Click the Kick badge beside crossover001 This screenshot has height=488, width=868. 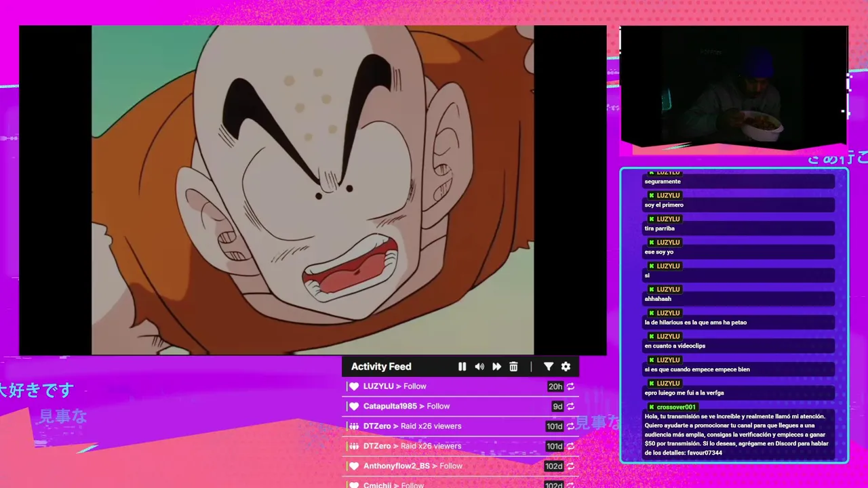click(x=651, y=407)
